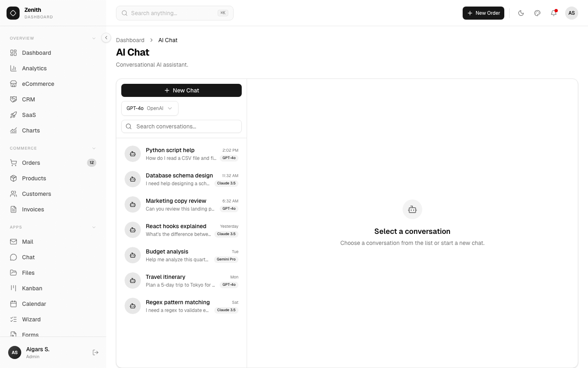The height and width of the screenshot is (368, 588).
Task: Open the GPT-4o model selector dropdown
Action: [149, 108]
